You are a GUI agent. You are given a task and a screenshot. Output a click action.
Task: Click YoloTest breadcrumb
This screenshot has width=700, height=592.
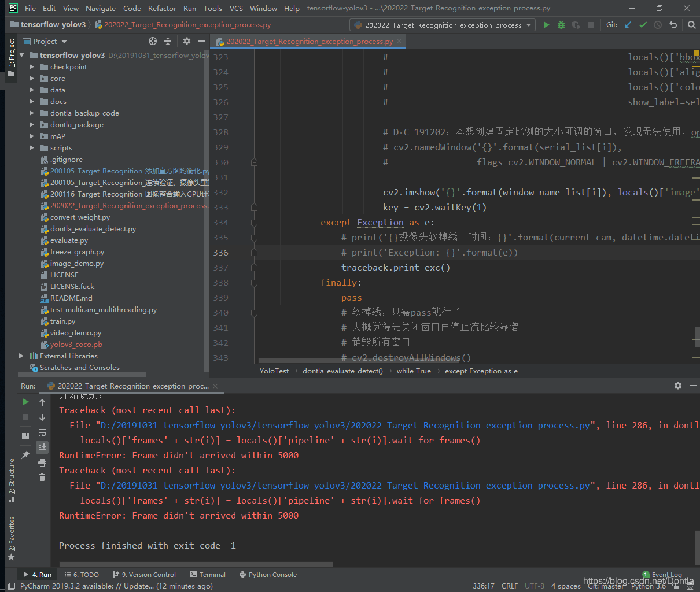[274, 371]
